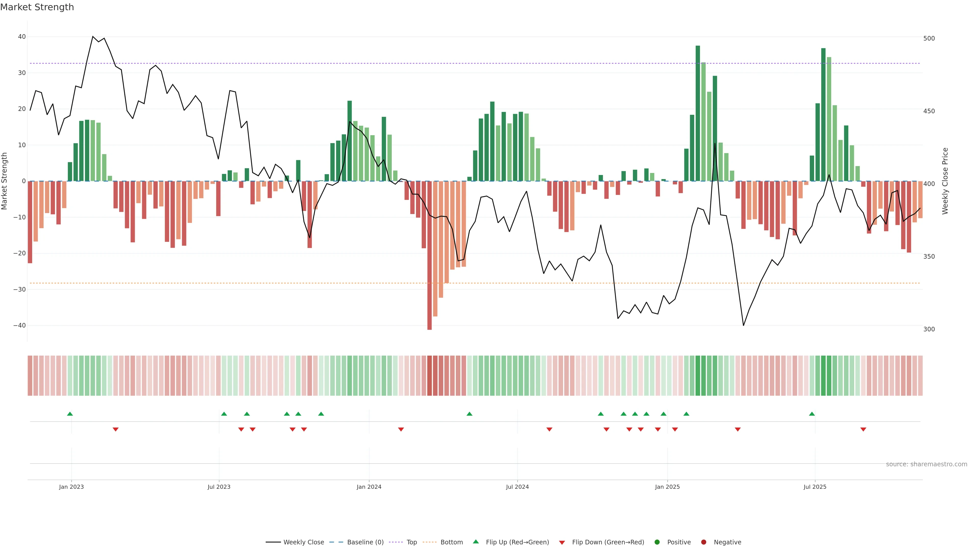Click the green flip-up marker just before Jul 2025
The height and width of the screenshot is (551, 980).
(x=812, y=414)
